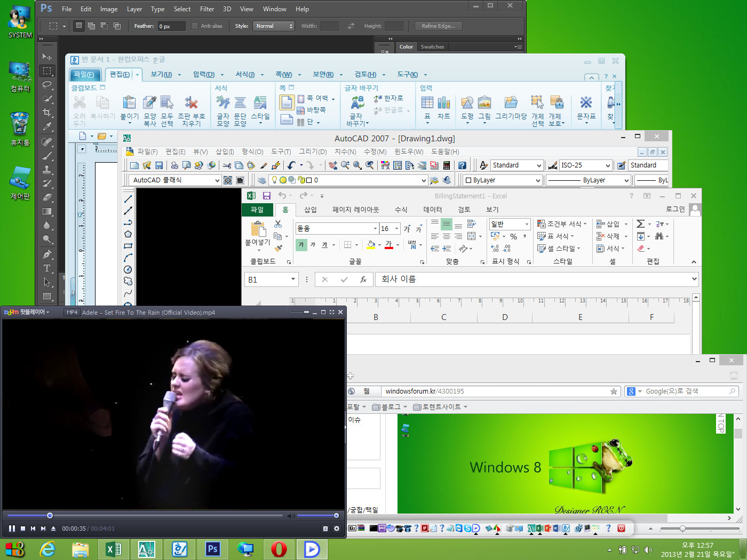Open 조건부 서식 conditional formatting in Excel
The image size is (747, 560).
coord(562,224)
